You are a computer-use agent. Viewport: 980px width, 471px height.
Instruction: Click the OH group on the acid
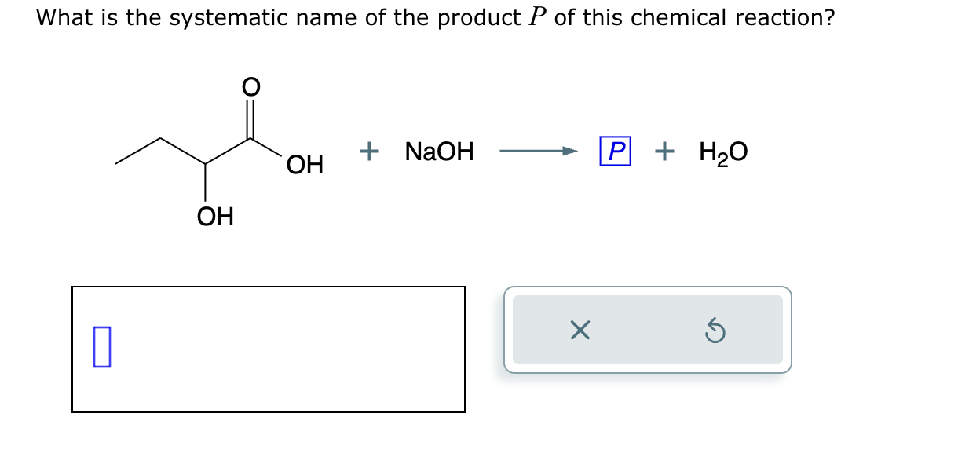point(305,164)
